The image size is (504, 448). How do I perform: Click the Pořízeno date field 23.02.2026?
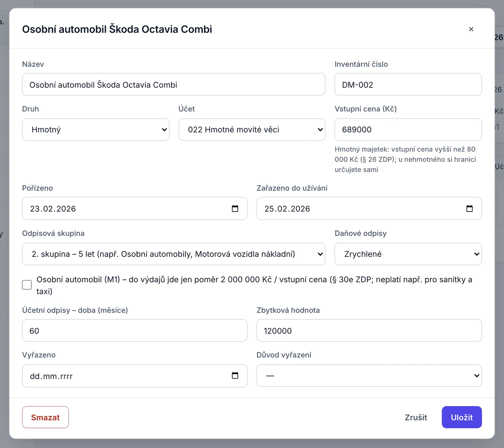click(135, 208)
